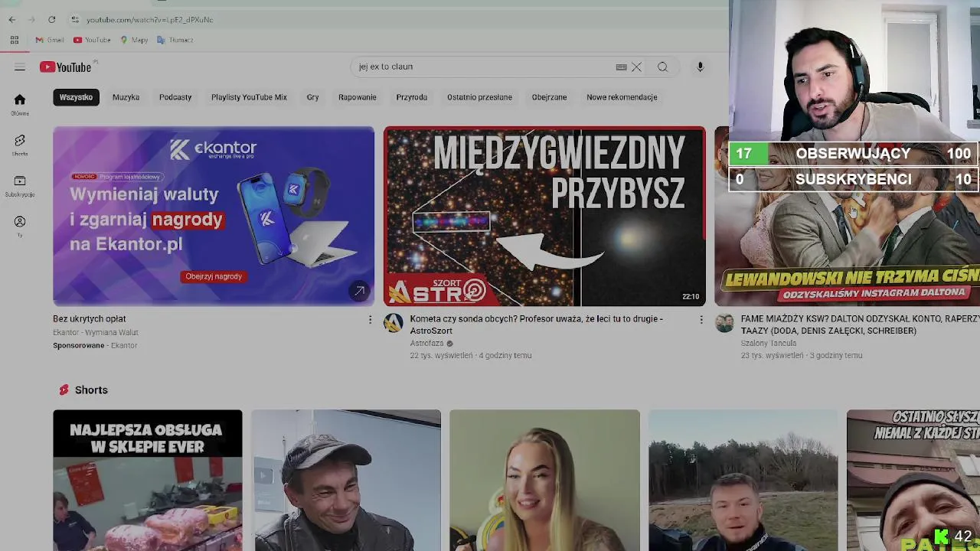This screenshot has height=551, width=980.
Task: Open the Astrofaza channel avatar
Action: point(394,323)
